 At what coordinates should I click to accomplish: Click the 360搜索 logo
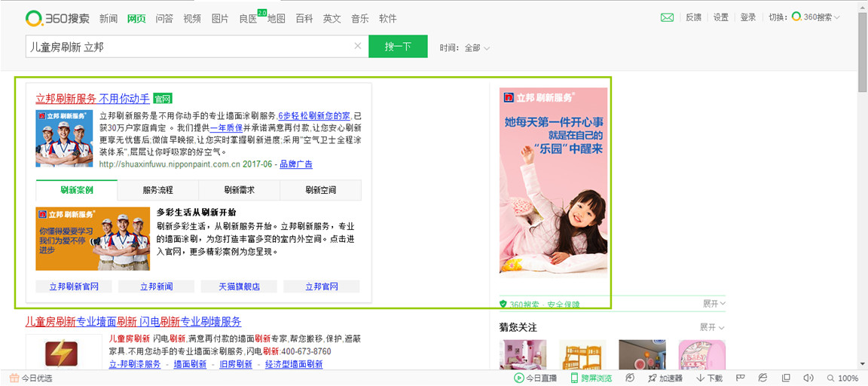[x=57, y=18]
